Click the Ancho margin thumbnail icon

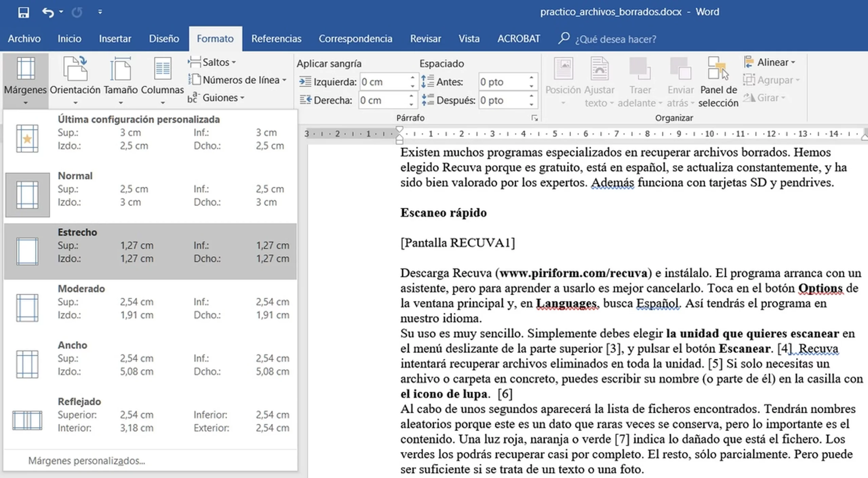coord(27,364)
